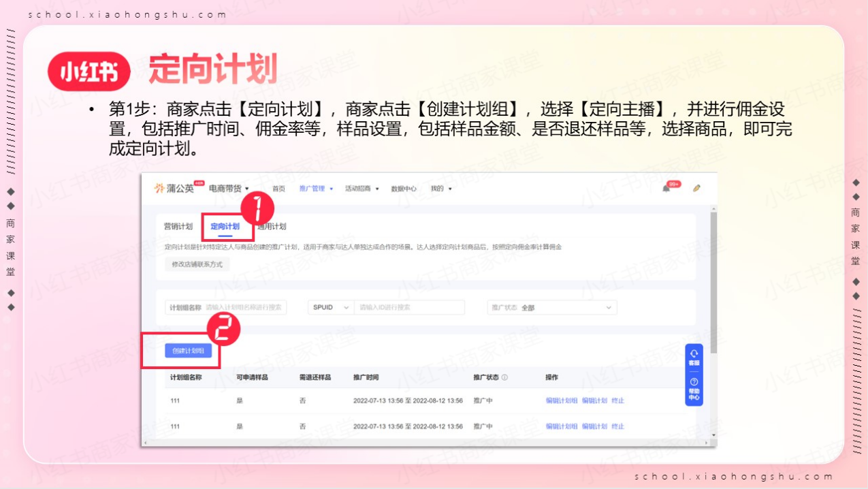Click the 定向计划 slide title
868x489 pixels.
pos(213,69)
